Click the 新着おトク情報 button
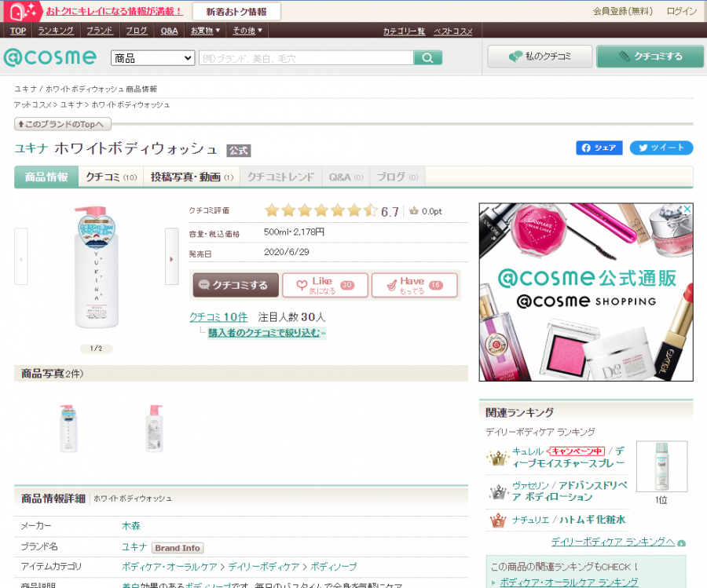707x588 pixels. 236,12
